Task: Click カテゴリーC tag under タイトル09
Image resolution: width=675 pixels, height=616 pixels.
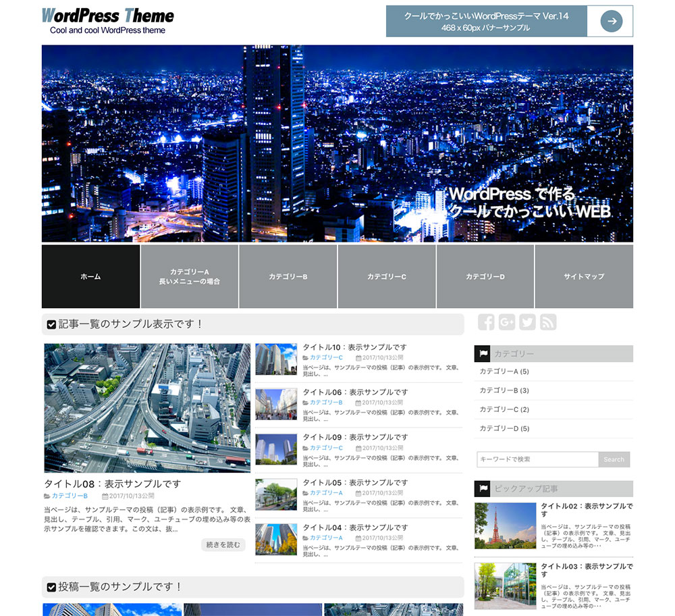Action: pyautogui.click(x=326, y=448)
